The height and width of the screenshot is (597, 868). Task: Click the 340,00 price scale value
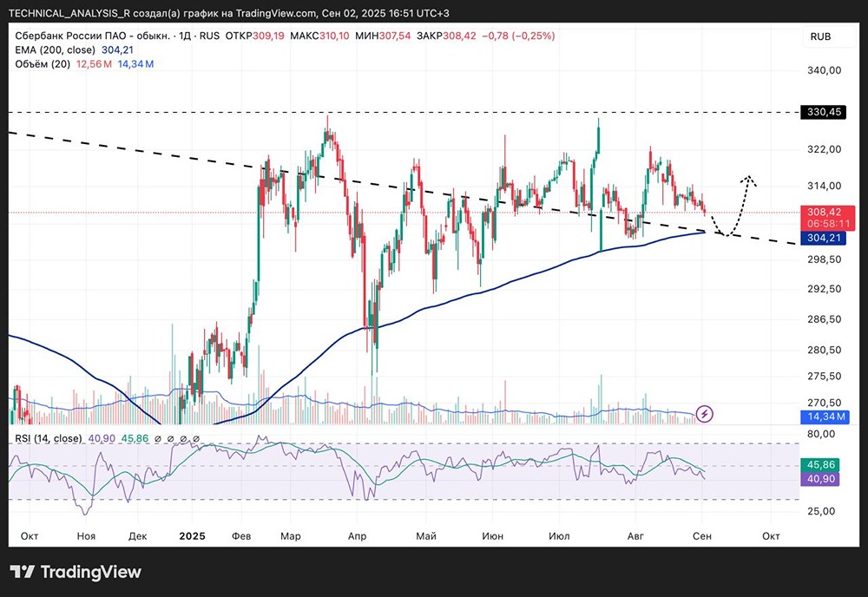825,70
